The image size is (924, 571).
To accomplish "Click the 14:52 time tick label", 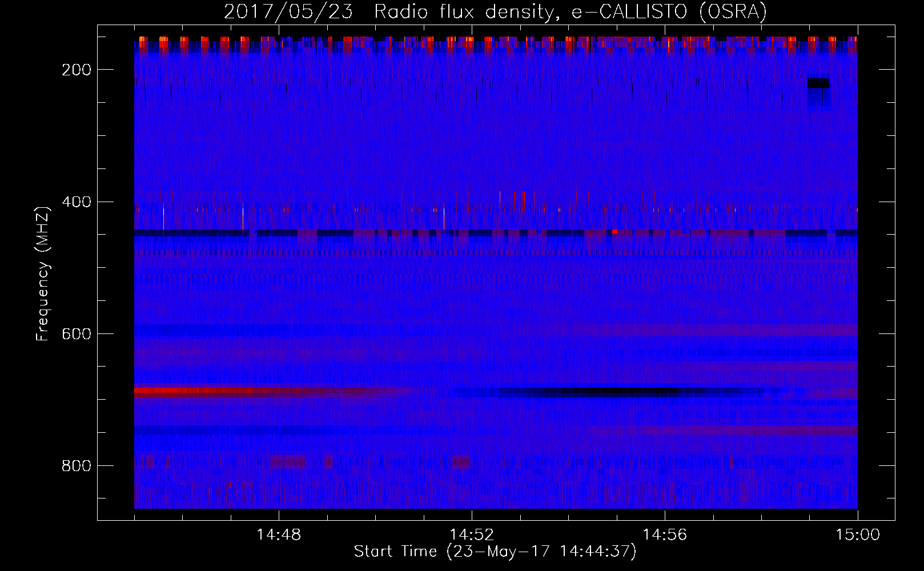I will [472, 535].
